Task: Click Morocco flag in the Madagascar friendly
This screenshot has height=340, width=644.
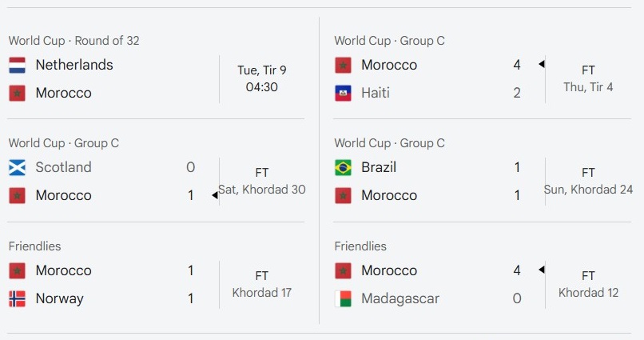Action: pos(343,270)
